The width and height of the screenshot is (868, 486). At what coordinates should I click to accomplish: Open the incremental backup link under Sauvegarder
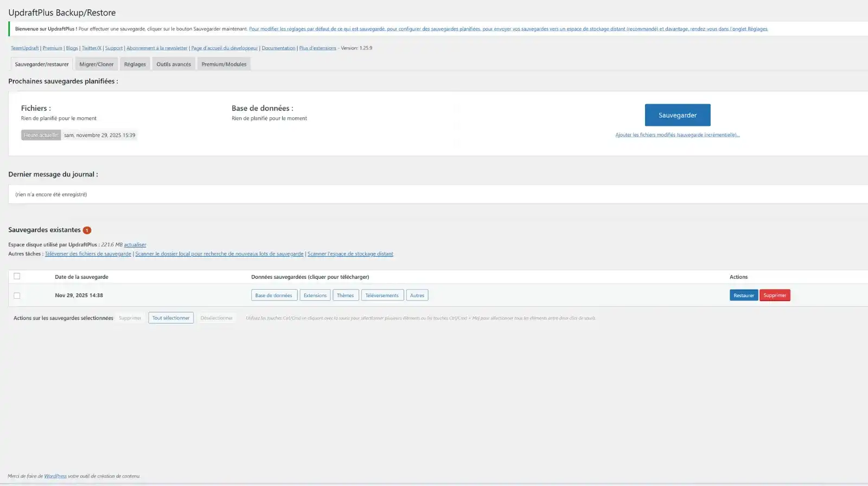[x=677, y=135]
